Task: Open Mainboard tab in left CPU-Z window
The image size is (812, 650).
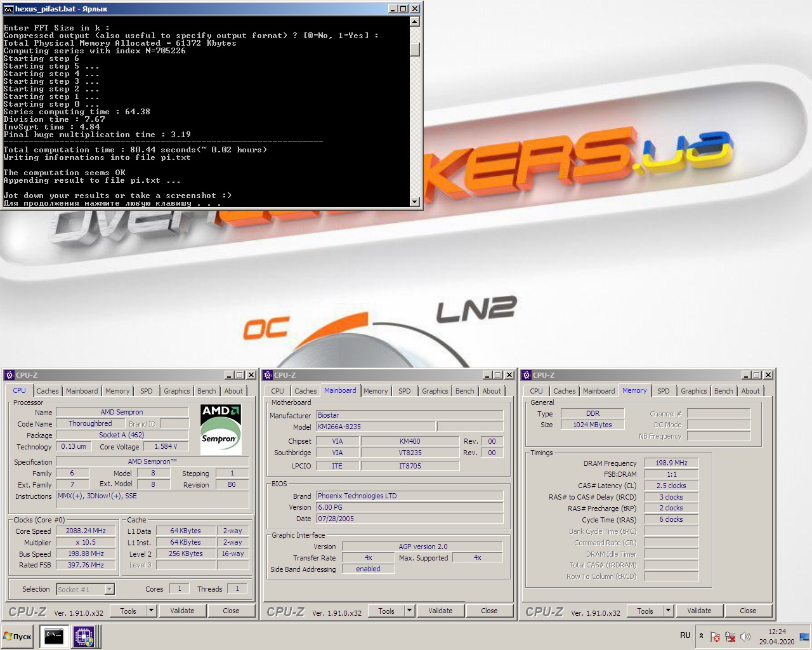Action: (x=82, y=391)
